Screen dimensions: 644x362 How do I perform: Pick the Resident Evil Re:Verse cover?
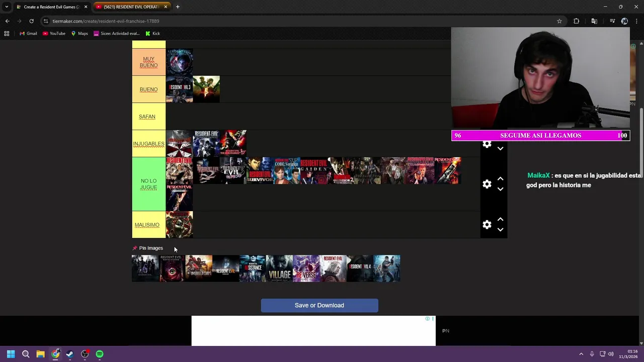pyautogui.click(x=306, y=268)
